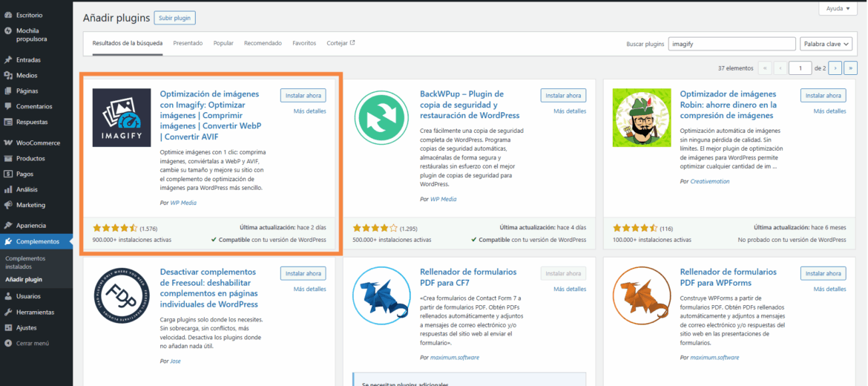Click the Productos box icon
The height and width of the screenshot is (386, 868).
click(x=7, y=158)
